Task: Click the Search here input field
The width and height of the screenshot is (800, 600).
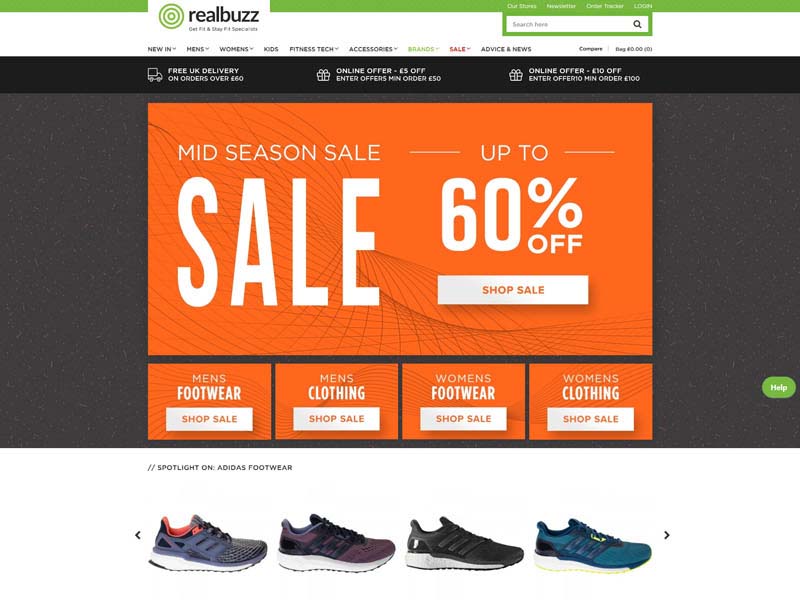Action: [567, 24]
